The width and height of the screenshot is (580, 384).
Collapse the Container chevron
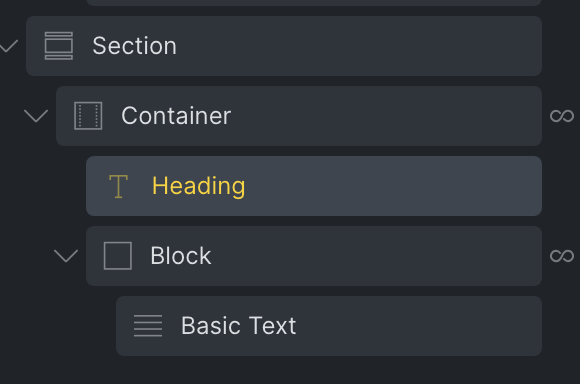[x=36, y=116]
